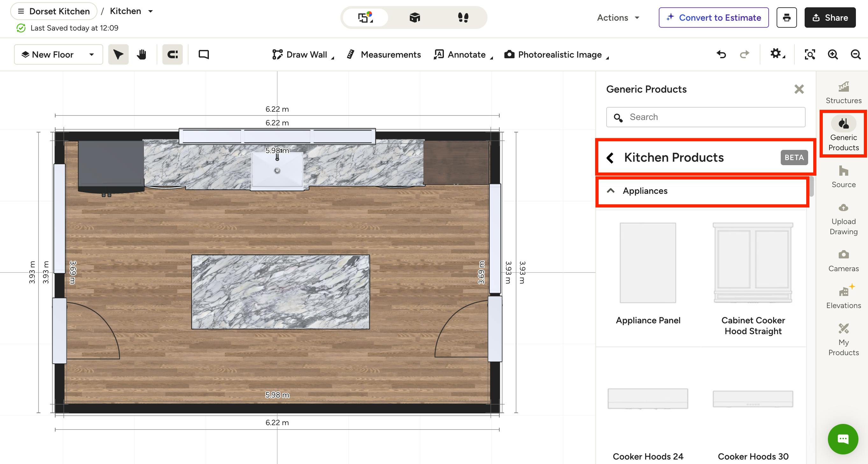Select the arrow pointer tool
Image resolution: width=868 pixels, height=464 pixels.
click(x=118, y=54)
